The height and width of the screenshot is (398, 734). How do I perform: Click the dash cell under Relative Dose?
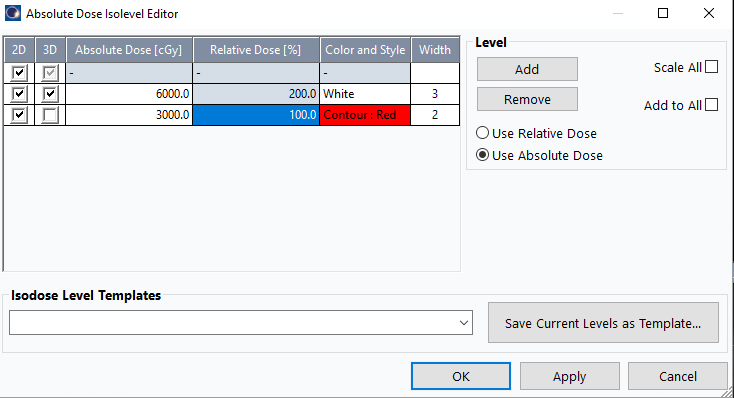tap(256, 73)
